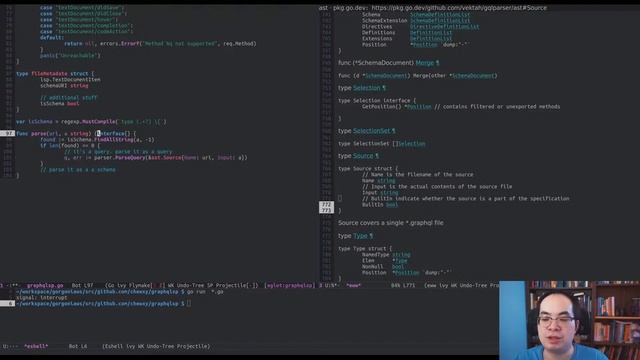Click 'Bot L97' in the left mode line
Screen dimensions: 640x360
(x=82, y=285)
